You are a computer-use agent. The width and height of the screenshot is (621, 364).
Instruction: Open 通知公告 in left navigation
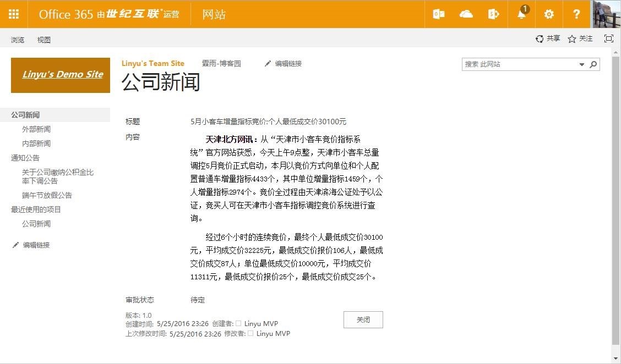[x=25, y=158]
